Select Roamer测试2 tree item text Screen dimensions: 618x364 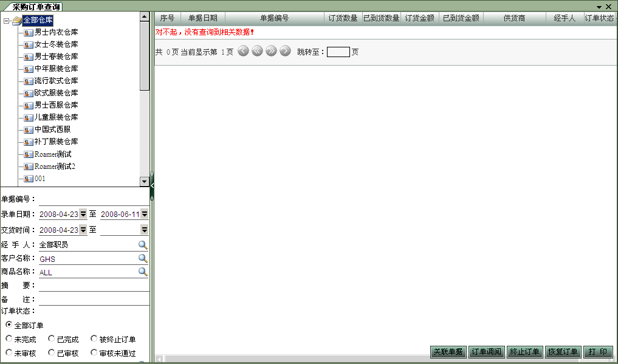[55, 167]
